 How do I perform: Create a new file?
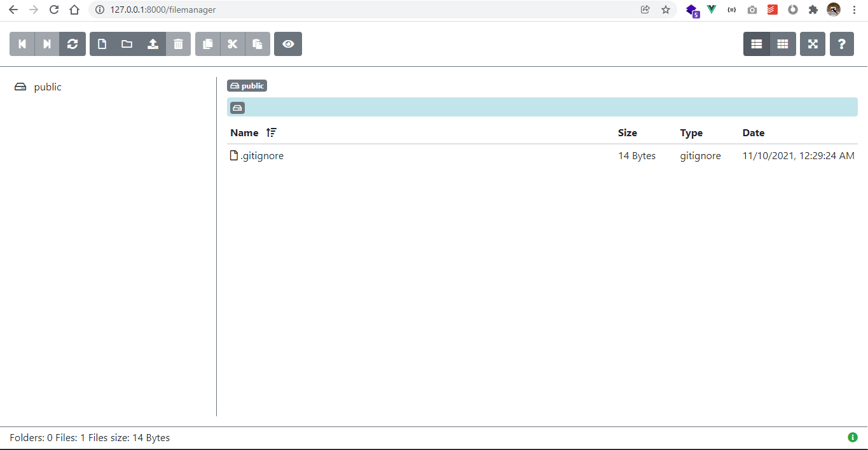point(102,44)
